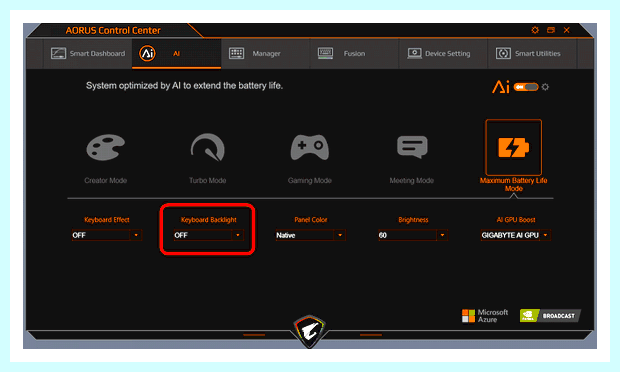Image resolution: width=620 pixels, height=372 pixels.
Task: Switch to the Fusion tab
Action: (x=355, y=53)
